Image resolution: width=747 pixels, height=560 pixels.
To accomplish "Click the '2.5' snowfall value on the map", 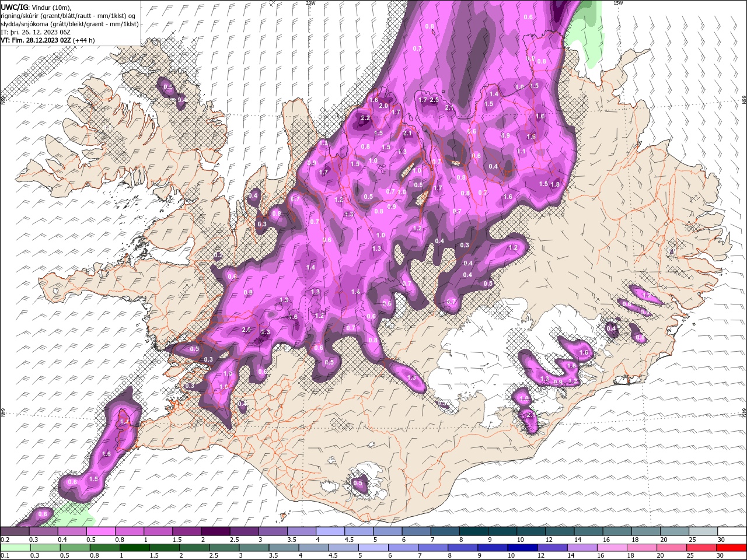I will tap(434, 100).
